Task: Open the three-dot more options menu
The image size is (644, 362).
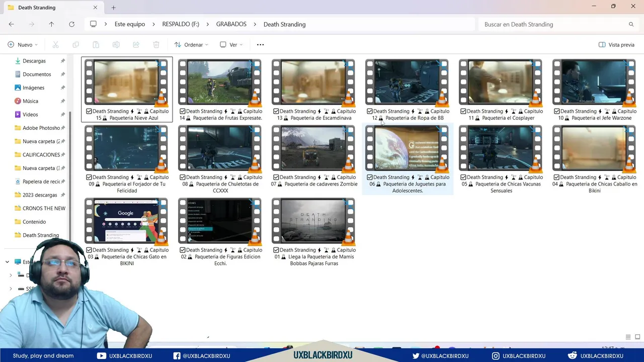Action: 260,45
